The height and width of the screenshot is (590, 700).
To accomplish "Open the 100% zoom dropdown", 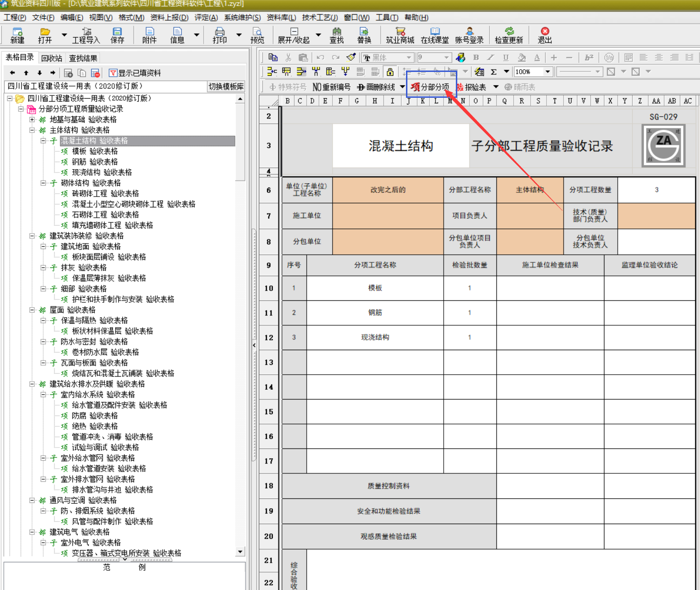I will pos(548,72).
